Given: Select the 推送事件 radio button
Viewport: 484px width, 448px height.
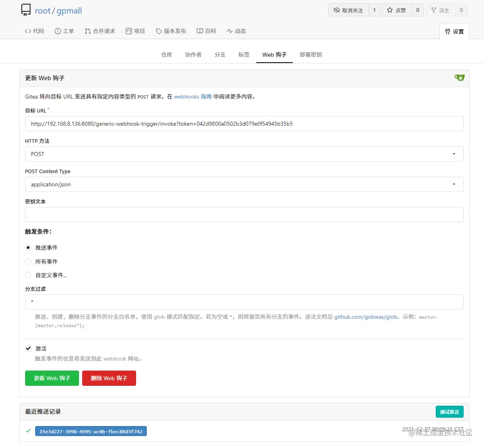Looking at the screenshot, I should pyautogui.click(x=28, y=248).
